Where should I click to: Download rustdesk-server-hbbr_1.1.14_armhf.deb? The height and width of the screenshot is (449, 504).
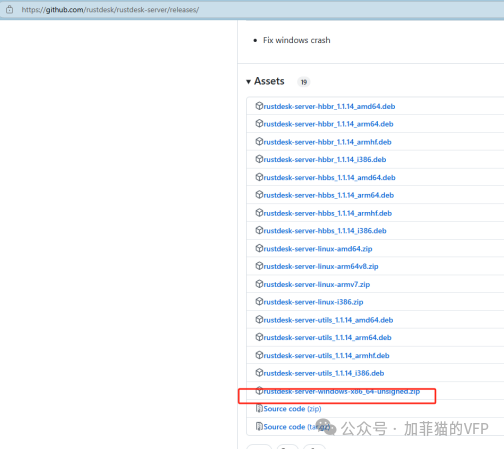[327, 142]
